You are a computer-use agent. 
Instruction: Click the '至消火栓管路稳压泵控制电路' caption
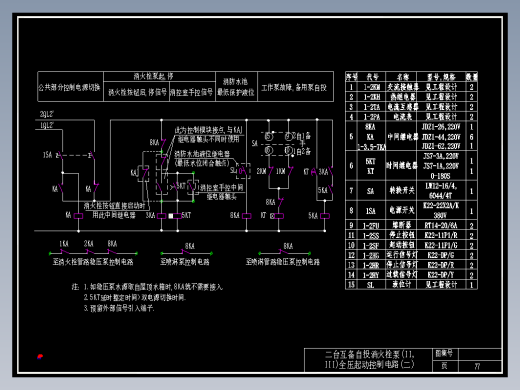(93, 262)
